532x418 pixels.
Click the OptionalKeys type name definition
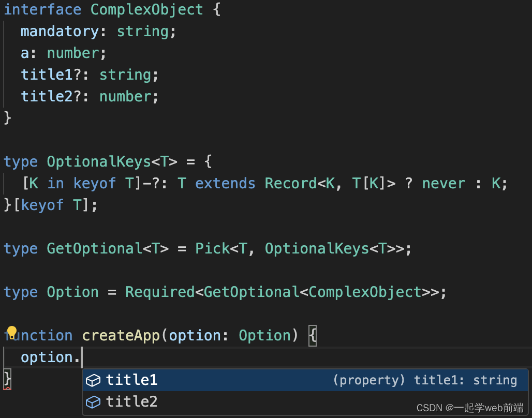(99, 161)
